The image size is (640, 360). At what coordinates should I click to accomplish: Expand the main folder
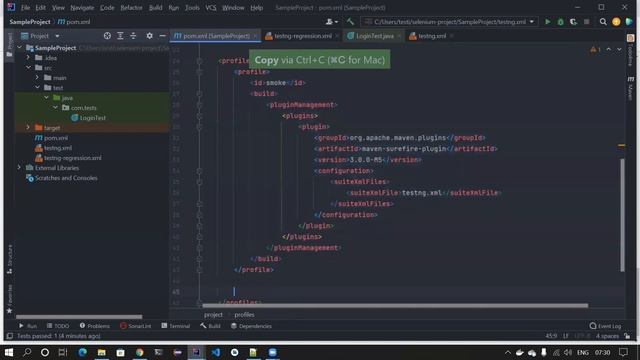pos(37,77)
